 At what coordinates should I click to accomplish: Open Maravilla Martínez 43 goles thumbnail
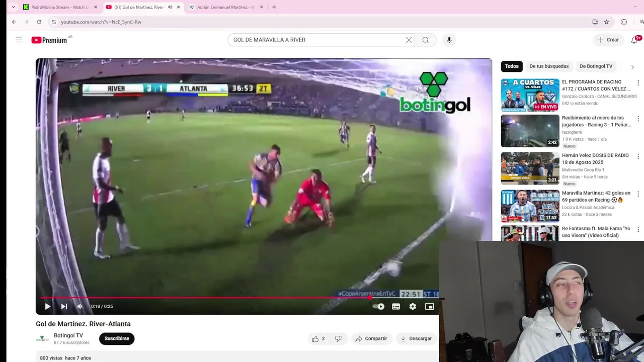(x=530, y=206)
